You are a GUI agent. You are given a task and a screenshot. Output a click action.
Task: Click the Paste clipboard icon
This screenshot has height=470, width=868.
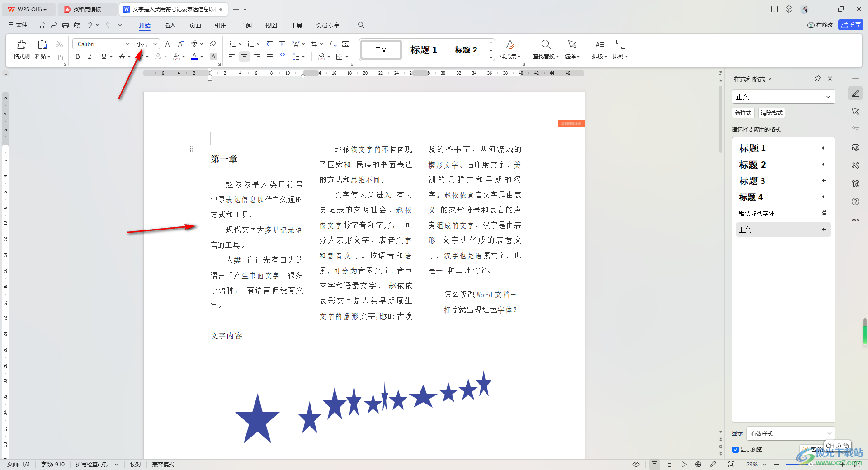point(42,44)
